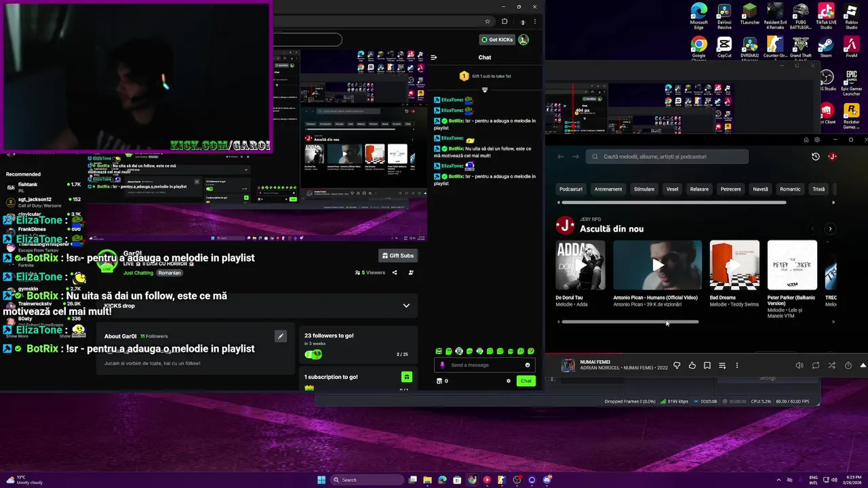Select the Podcasturi category chip

click(x=571, y=189)
